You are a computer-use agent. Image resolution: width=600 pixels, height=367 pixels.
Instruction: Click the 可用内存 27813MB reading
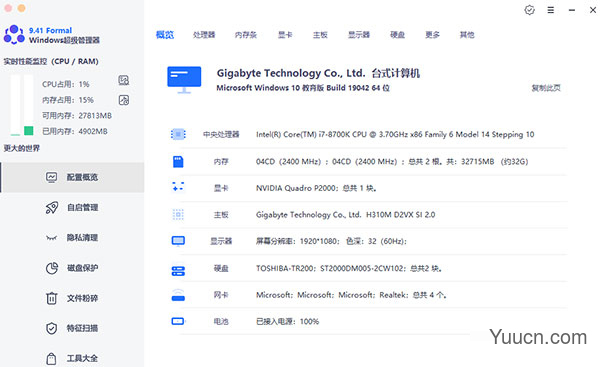click(x=77, y=116)
